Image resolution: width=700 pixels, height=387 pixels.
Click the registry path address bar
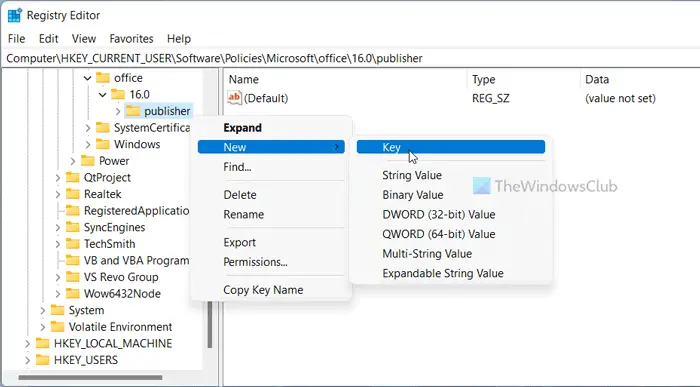(351, 58)
